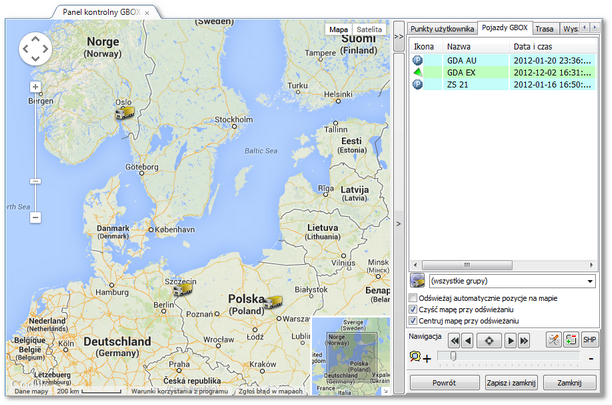Click the single > splitter arrow
612x405 pixels.
click(x=399, y=224)
